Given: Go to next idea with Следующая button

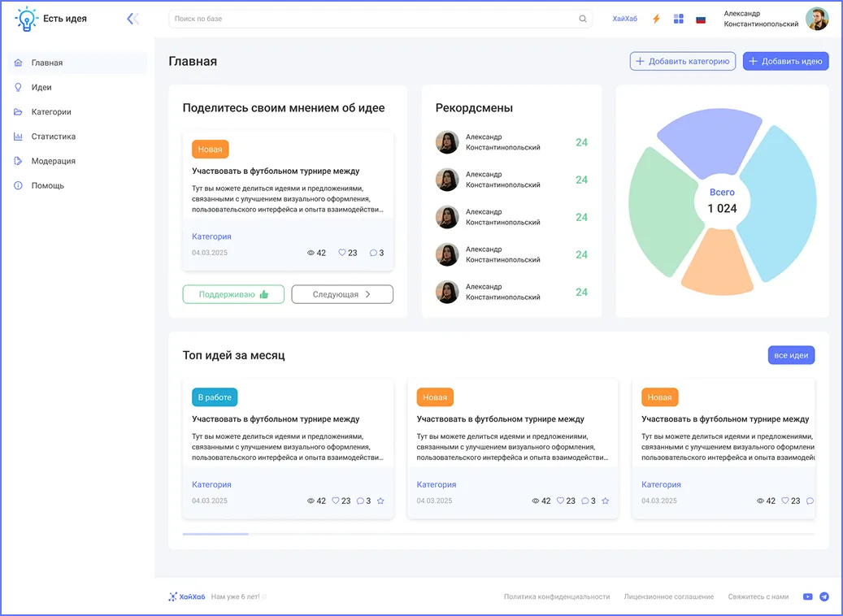Looking at the screenshot, I should 342,294.
